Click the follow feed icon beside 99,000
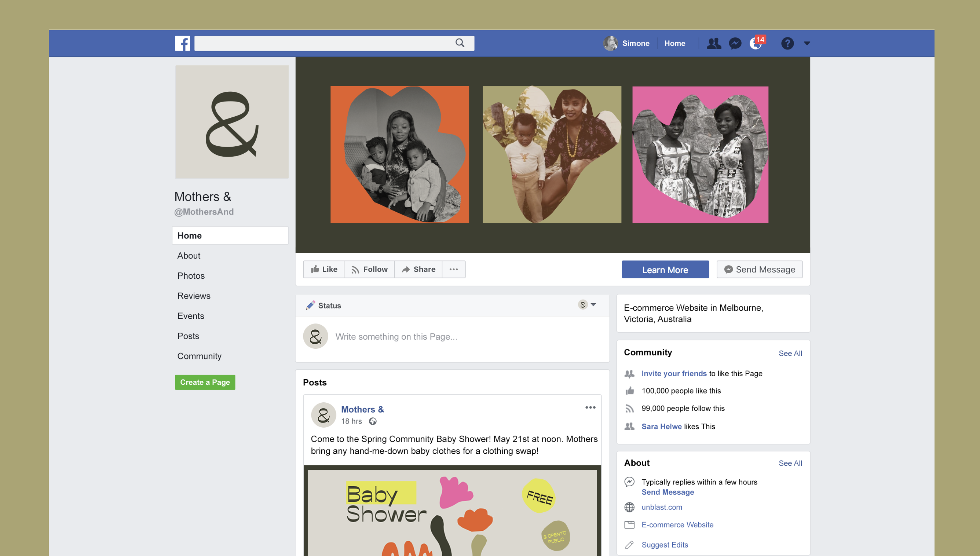 coord(629,409)
